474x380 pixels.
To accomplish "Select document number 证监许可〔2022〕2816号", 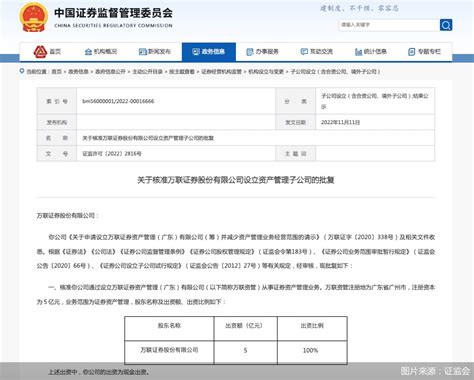I will point(112,154).
